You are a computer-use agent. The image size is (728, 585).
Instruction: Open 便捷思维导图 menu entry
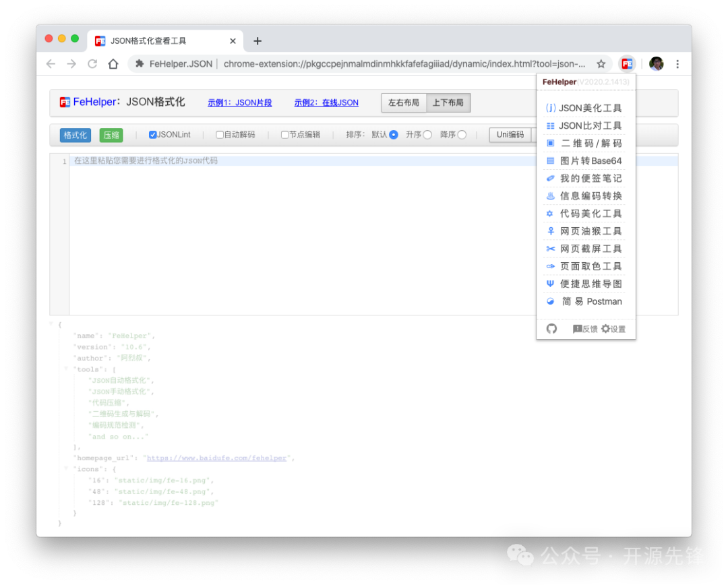(584, 284)
